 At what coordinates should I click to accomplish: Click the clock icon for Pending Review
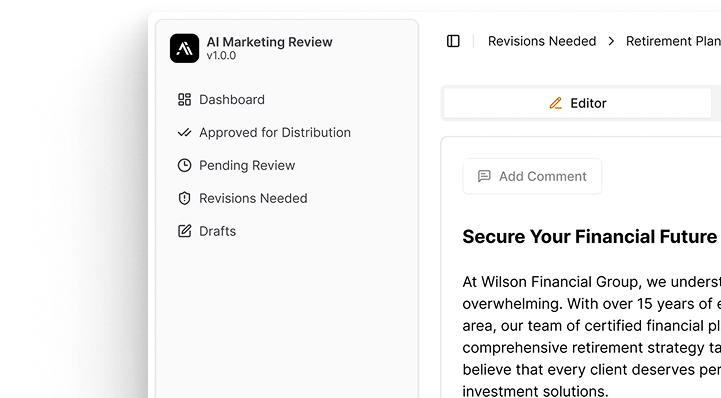pyautogui.click(x=184, y=165)
